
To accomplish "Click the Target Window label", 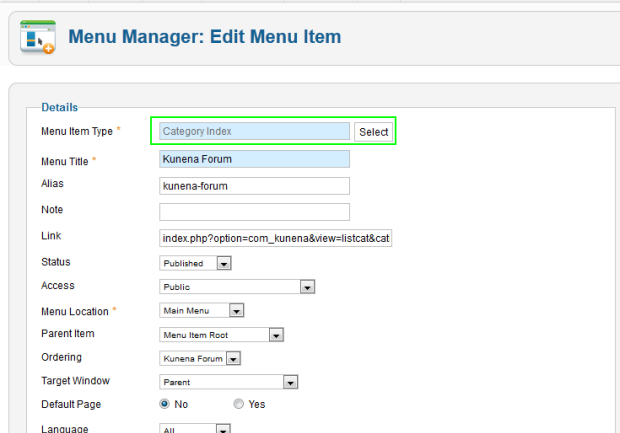I will 76,381.
